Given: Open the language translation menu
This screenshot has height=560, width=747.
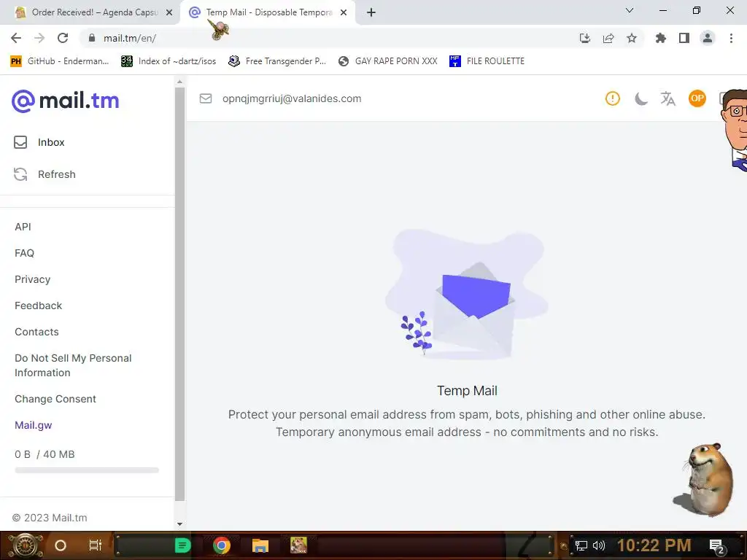Looking at the screenshot, I should pos(668,98).
